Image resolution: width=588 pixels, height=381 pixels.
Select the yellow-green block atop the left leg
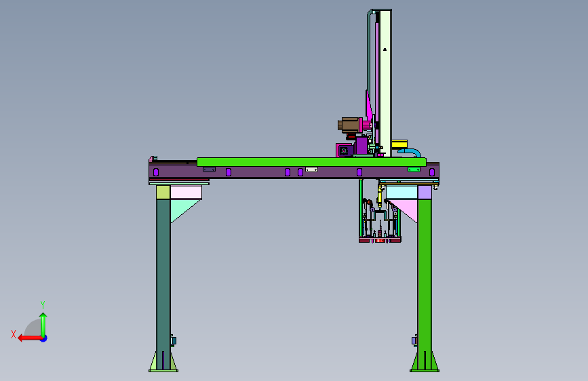click(x=163, y=192)
